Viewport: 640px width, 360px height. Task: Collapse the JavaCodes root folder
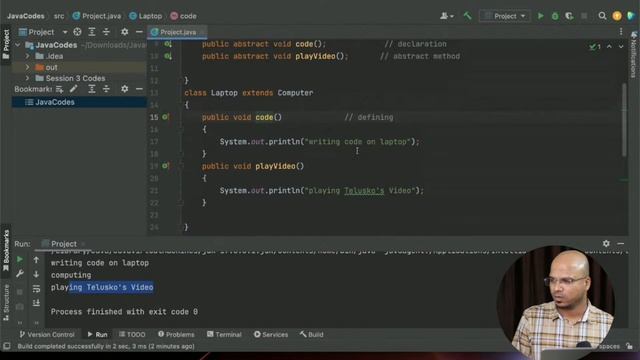tap(18, 45)
